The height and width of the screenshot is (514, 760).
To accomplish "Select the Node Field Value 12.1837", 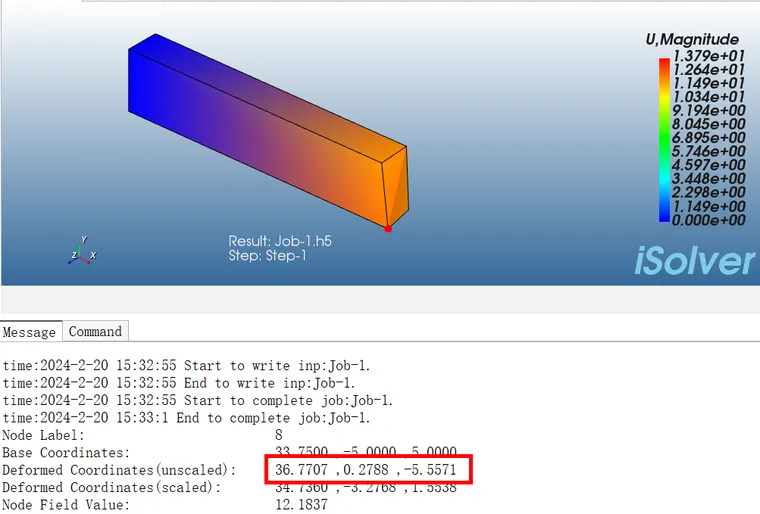I will click(301, 504).
